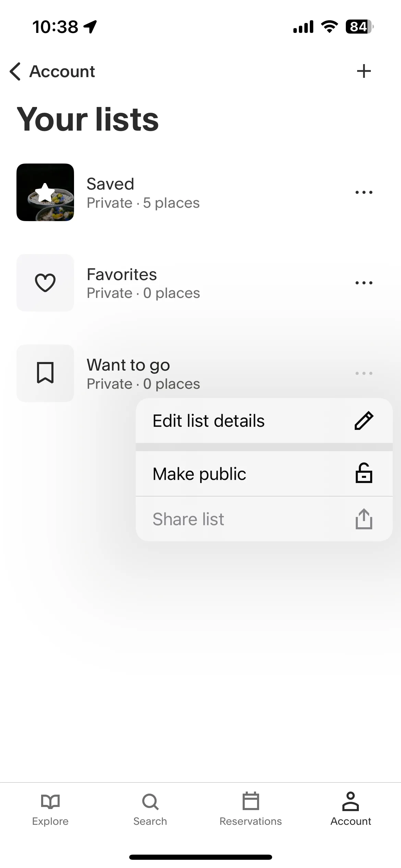The width and height of the screenshot is (401, 868).
Task: Tap the Favorites heart icon
Action: pos(45,283)
